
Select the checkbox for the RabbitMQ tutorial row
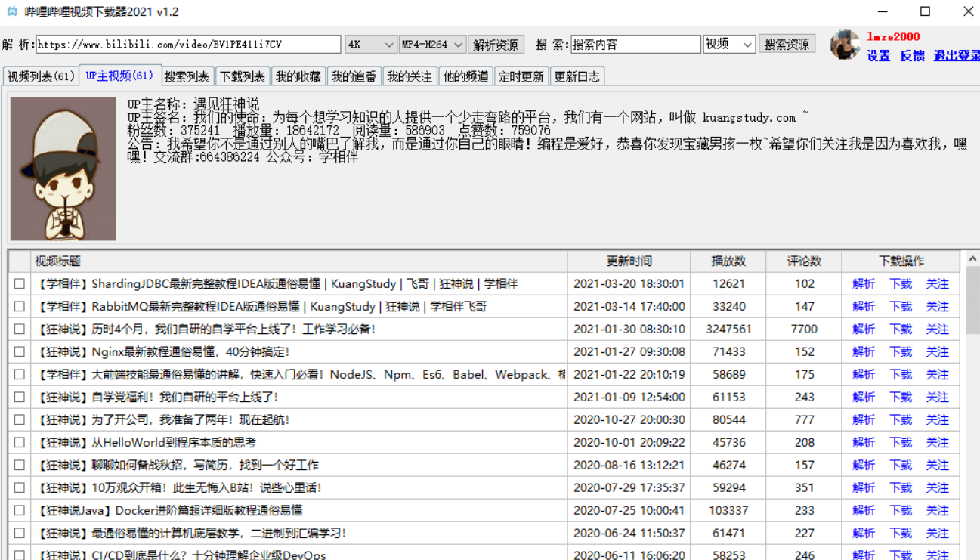[20, 307]
